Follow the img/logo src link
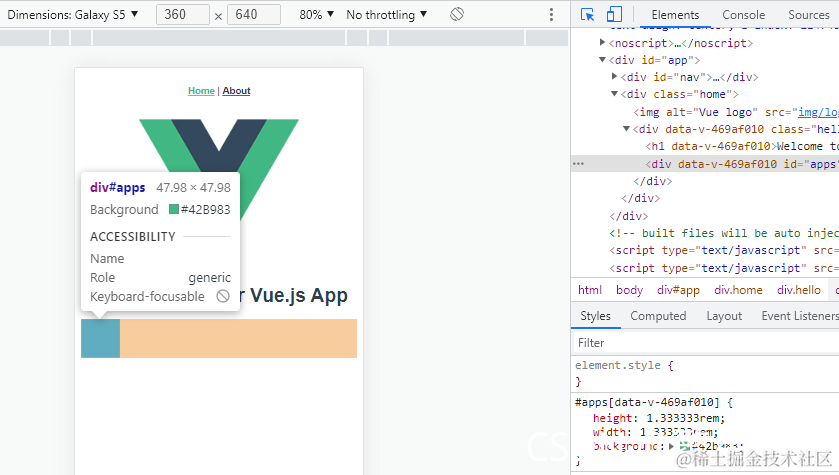 coord(818,112)
